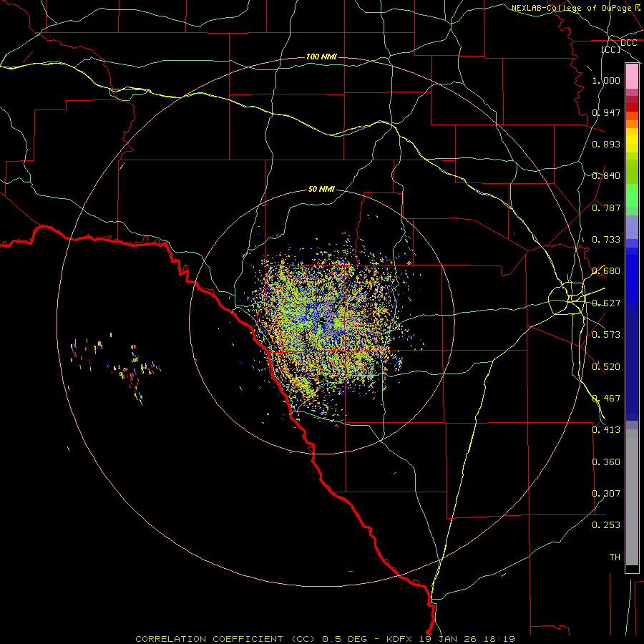Select the 50 NMI range ring label
This screenshot has width=644, height=644.
[x=321, y=189]
